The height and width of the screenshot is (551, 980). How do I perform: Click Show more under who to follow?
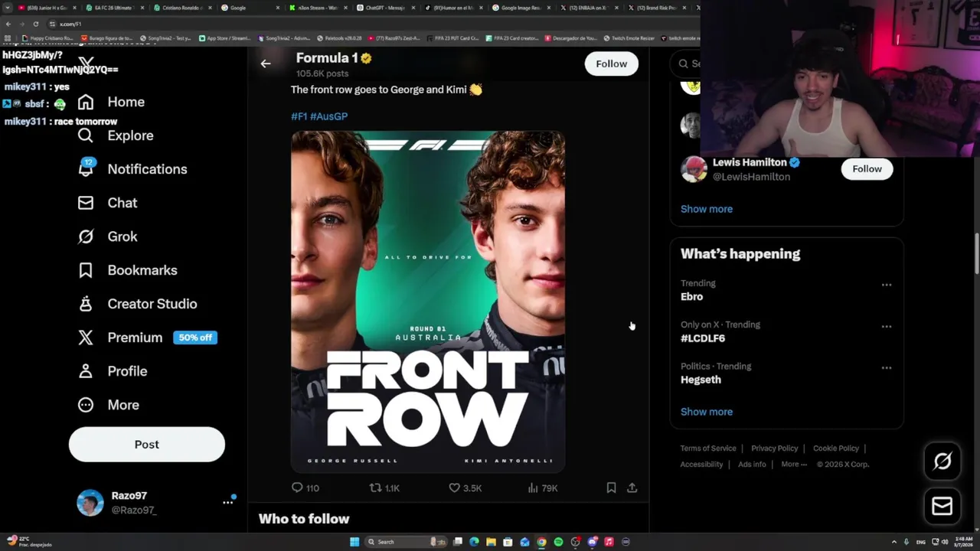707,209
